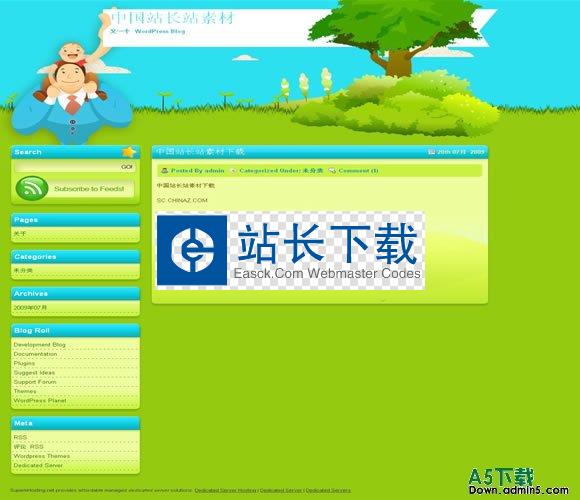Open the Suggest Ideas link
Screen dimensions: 580x500
[x=34, y=372]
